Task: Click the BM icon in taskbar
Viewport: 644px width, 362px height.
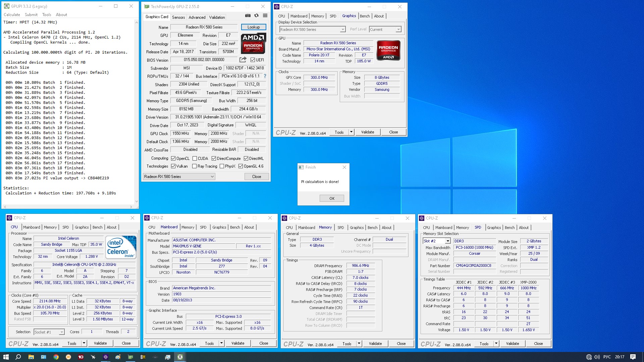Action: 143,357
